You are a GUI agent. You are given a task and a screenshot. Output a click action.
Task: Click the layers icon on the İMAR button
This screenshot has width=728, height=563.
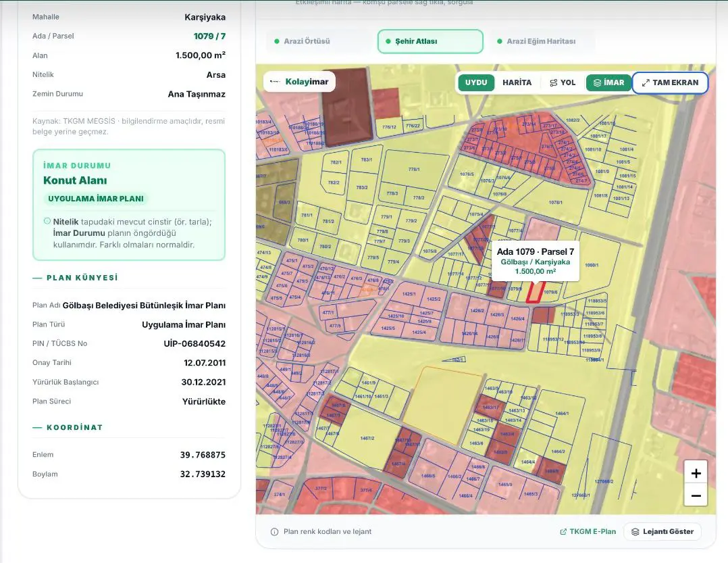coord(597,82)
